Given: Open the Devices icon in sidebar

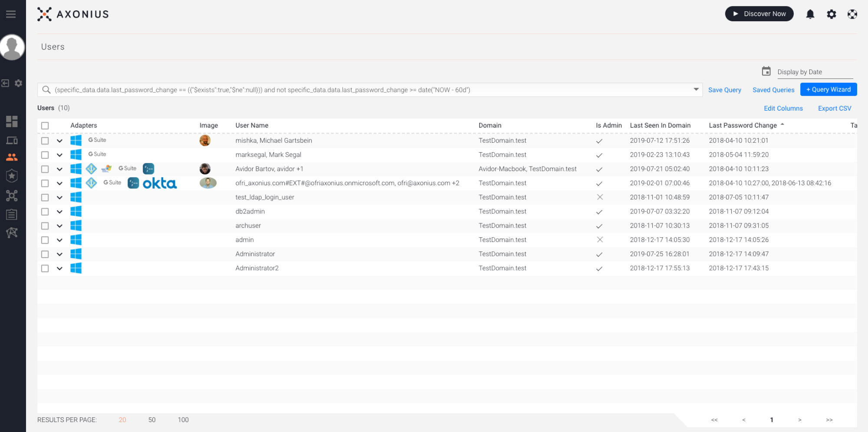Looking at the screenshot, I should point(12,141).
